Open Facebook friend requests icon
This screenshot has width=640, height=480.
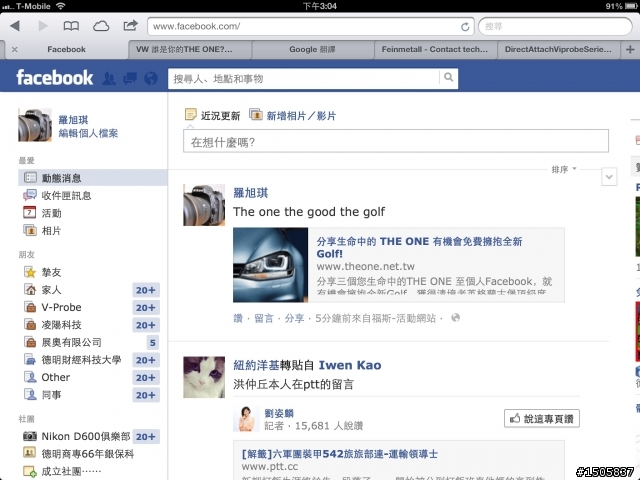109,78
